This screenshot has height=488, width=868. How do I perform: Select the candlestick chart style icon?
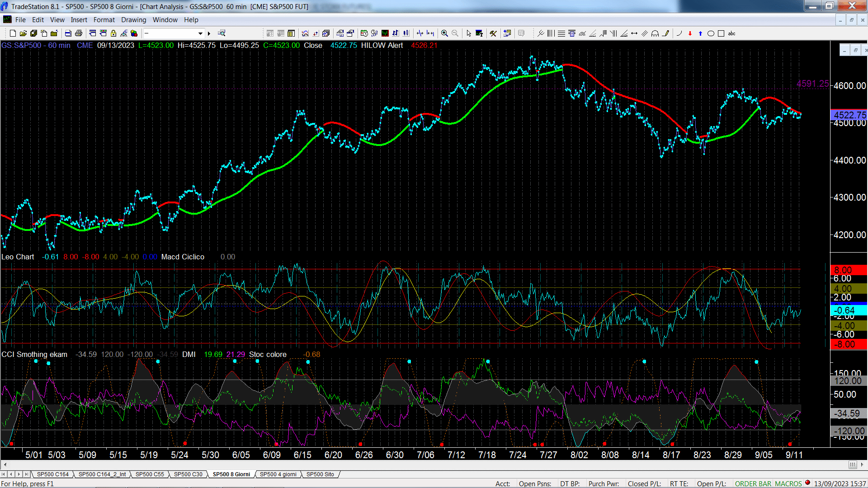coord(406,33)
